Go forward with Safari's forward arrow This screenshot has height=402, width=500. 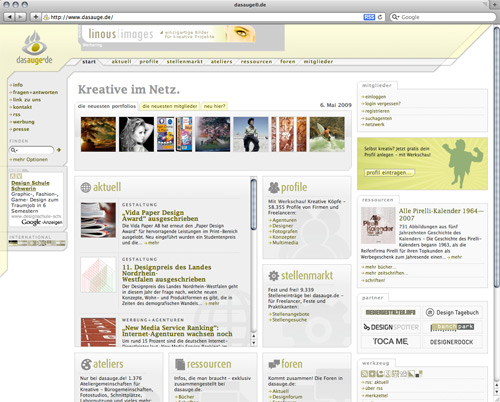[x=20, y=17]
